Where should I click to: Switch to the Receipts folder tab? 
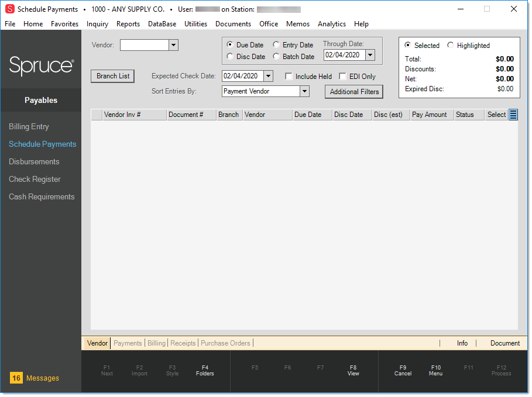pos(184,344)
